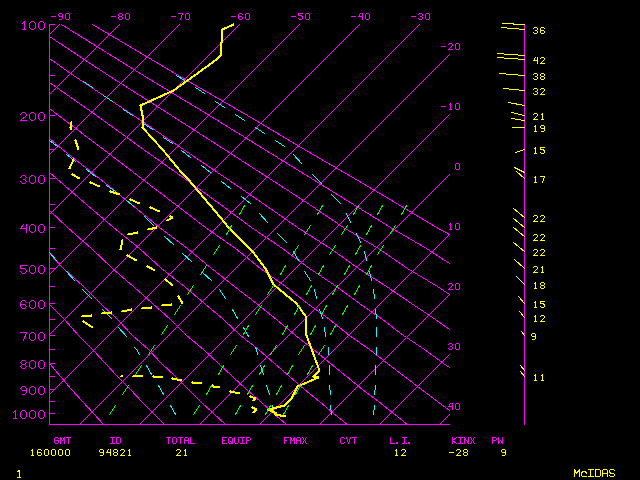
Task: Click the PW column header
Action: [497, 440]
